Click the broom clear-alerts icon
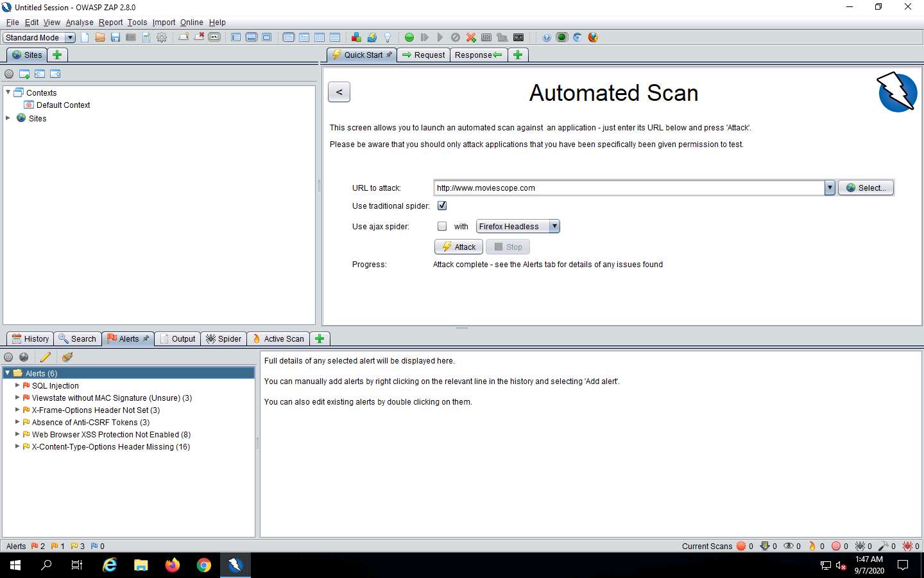 pos(67,357)
